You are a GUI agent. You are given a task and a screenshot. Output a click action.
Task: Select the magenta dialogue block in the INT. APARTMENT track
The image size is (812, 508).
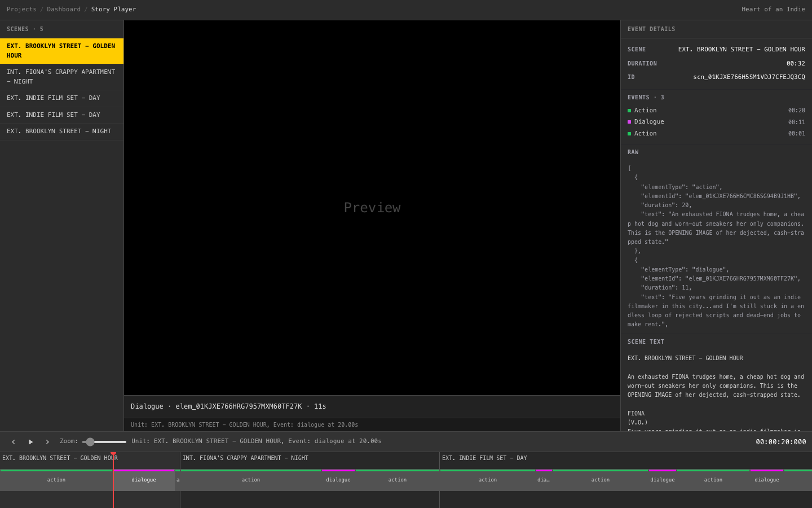pyautogui.click(x=338, y=480)
